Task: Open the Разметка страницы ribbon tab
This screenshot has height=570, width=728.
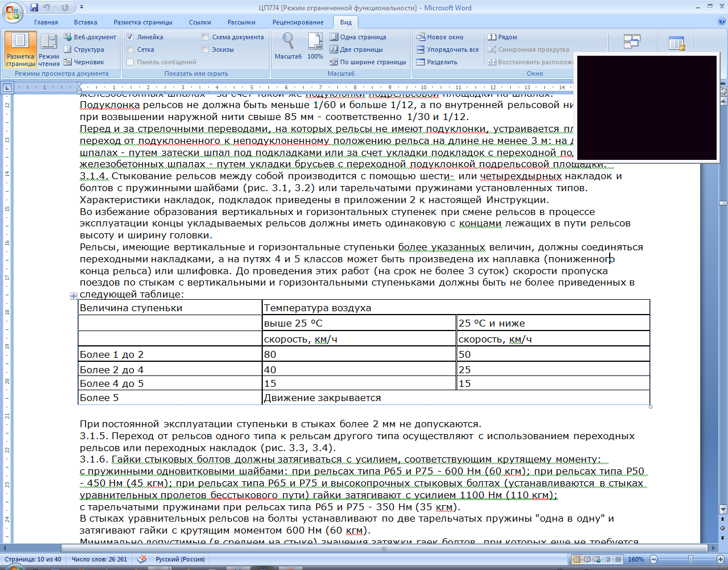Action: 143,22
